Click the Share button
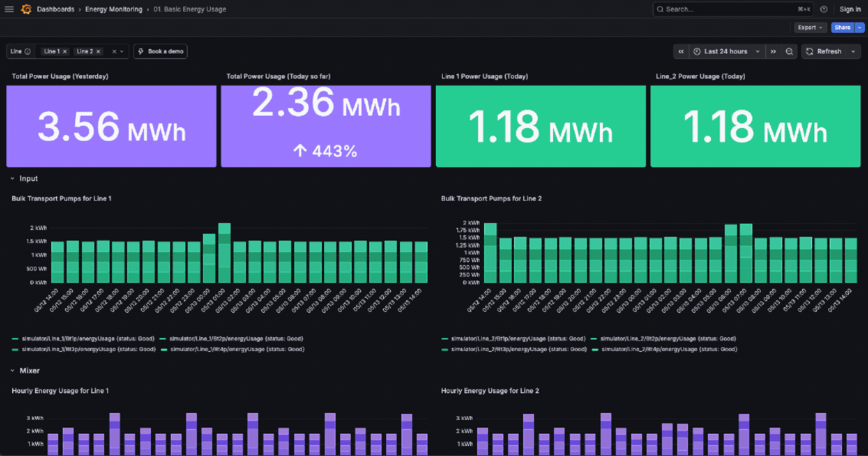Image resolution: width=868 pixels, height=456 pixels. pos(843,27)
